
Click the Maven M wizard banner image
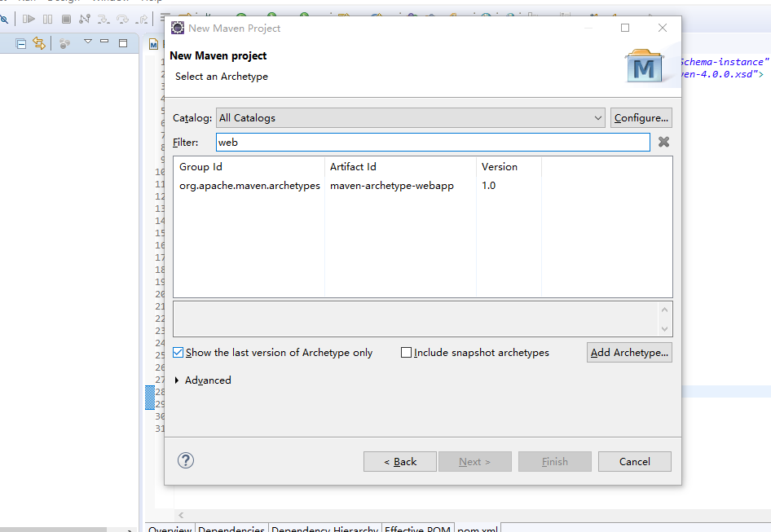(644, 66)
